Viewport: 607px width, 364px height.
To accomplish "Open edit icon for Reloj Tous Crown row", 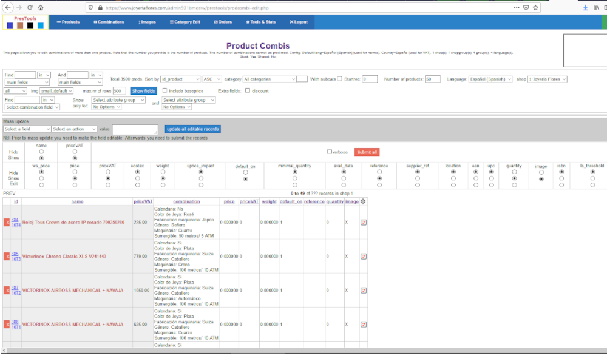I will (x=364, y=223).
